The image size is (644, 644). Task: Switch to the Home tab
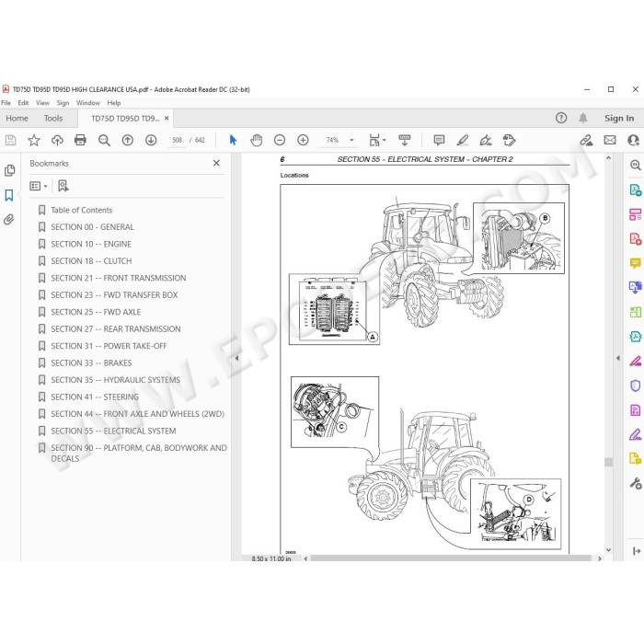point(17,119)
